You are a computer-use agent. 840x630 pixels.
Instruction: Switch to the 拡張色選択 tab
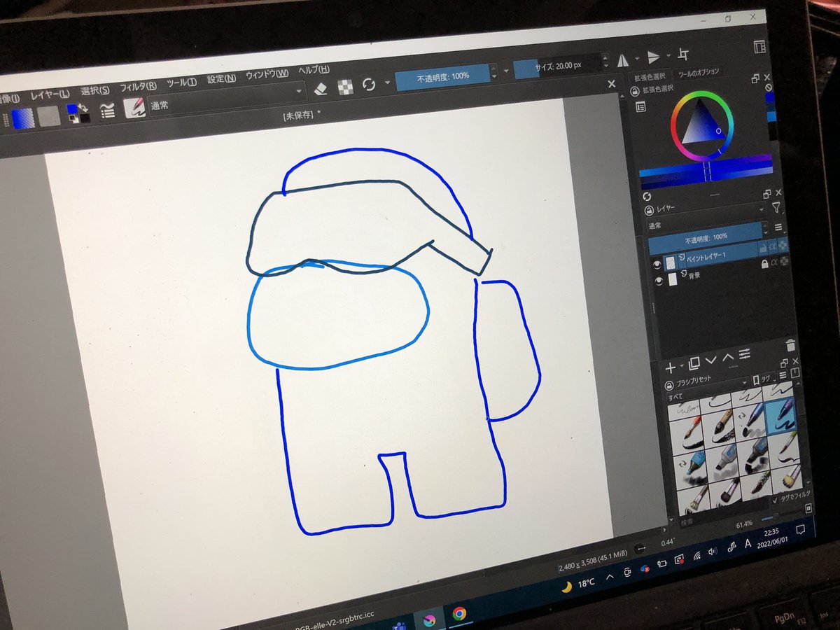pyautogui.click(x=651, y=77)
